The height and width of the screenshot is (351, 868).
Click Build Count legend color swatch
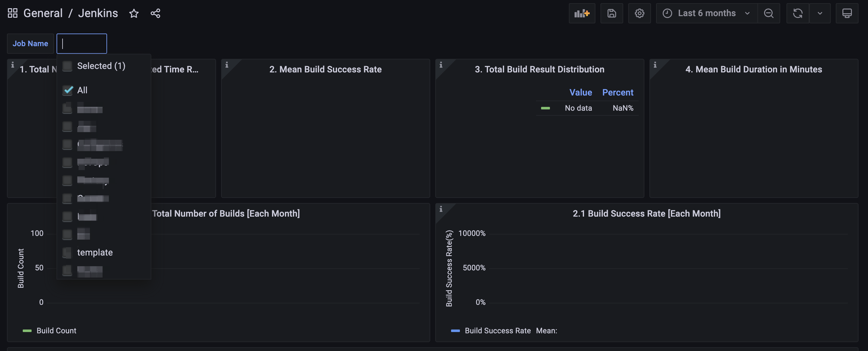[27, 331]
